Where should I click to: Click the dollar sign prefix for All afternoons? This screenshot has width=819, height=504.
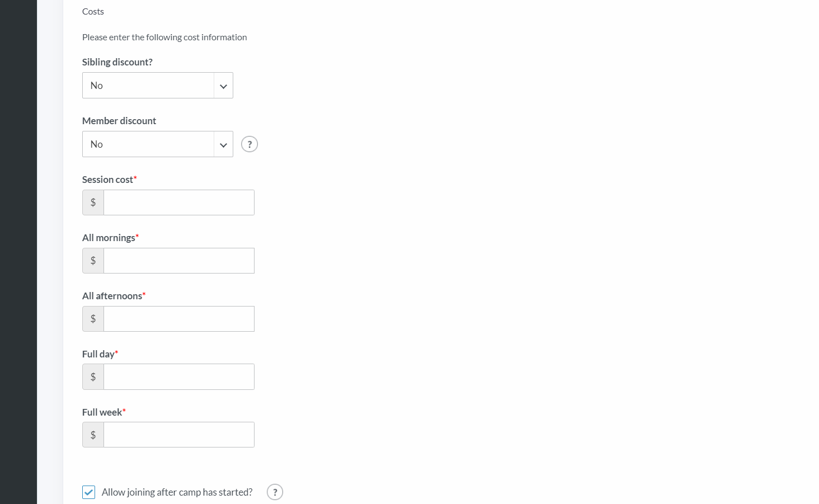pos(93,319)
